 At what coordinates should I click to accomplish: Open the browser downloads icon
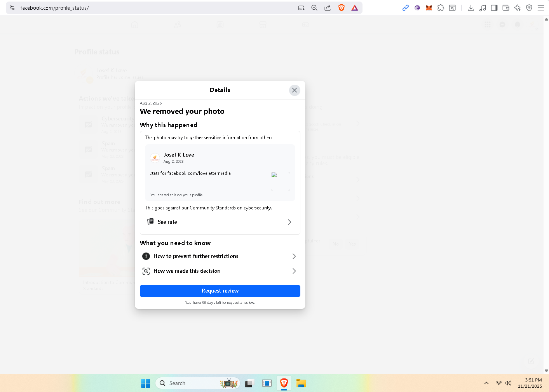[471, 8]
